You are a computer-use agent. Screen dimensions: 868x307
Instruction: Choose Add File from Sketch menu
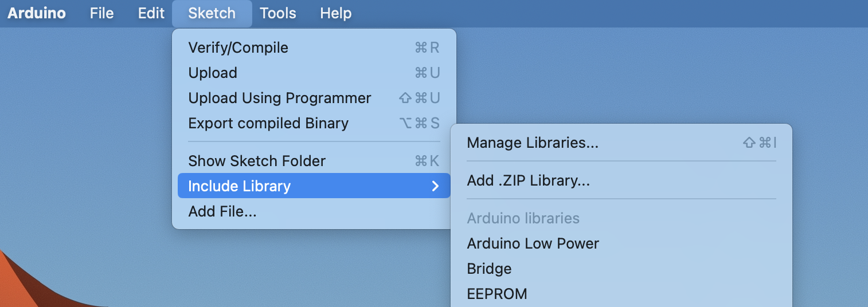[x=222, y=211]
